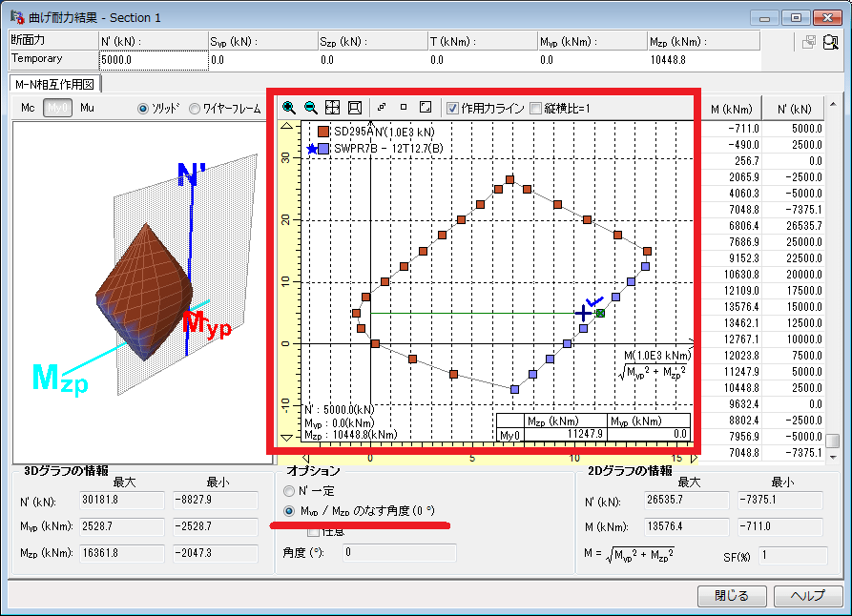Switch to the Mu toggle button
The image size is (852, 616).
tap(87, 108)
